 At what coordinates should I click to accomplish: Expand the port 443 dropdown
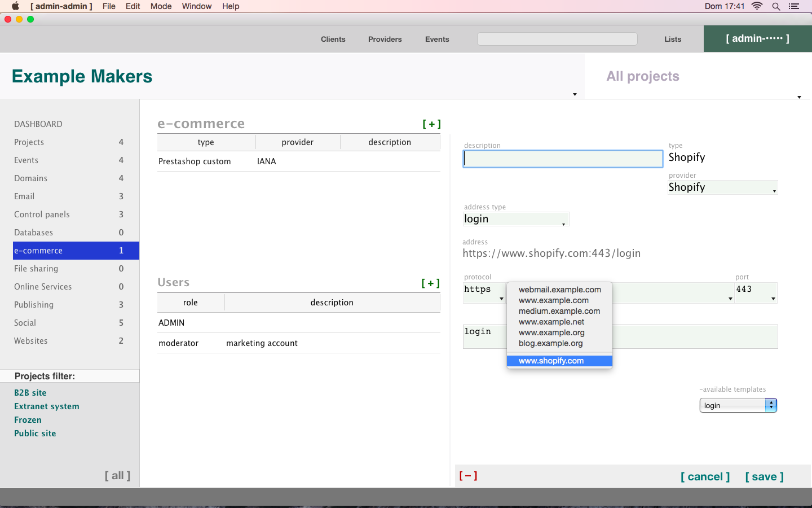tap(773, 299)
